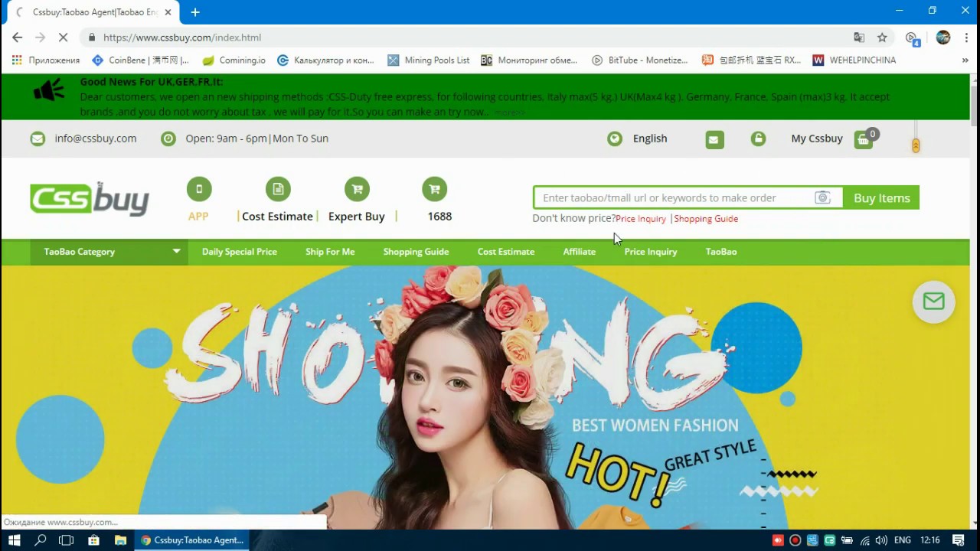Image resolution: width=980 pixels, height=551 pixels.
Task: Click the Cssbuy browser tab
Action: coord(93,12)
